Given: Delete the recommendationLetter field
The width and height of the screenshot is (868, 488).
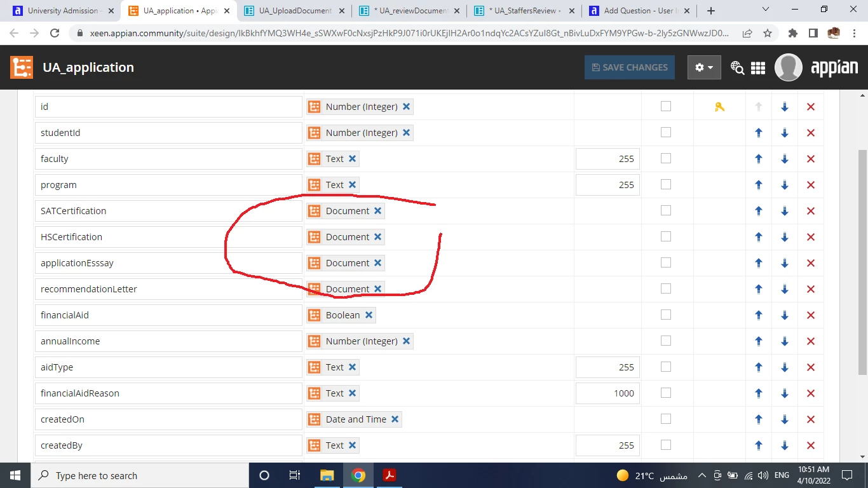Looking at the screenshot, I should [811, 289].
